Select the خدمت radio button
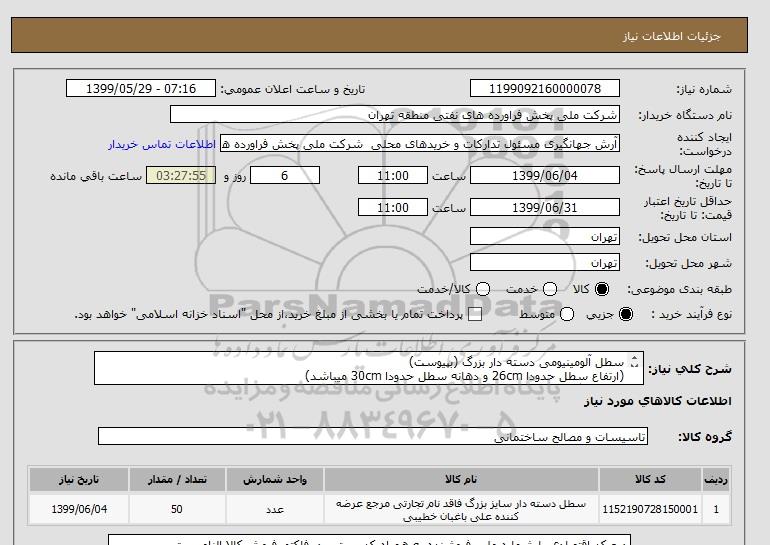 (550, 289)
